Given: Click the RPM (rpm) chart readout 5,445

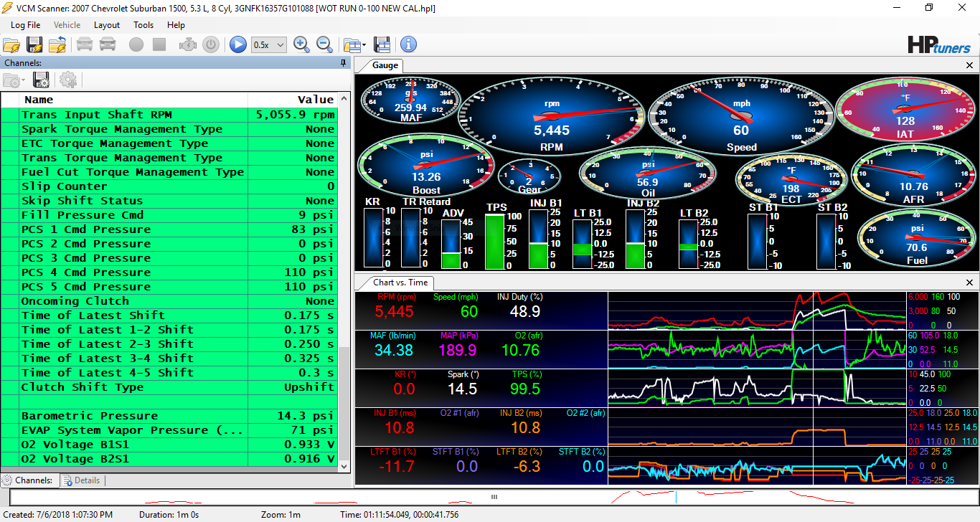Looking at the screenshot, I should tap(395, 312).
